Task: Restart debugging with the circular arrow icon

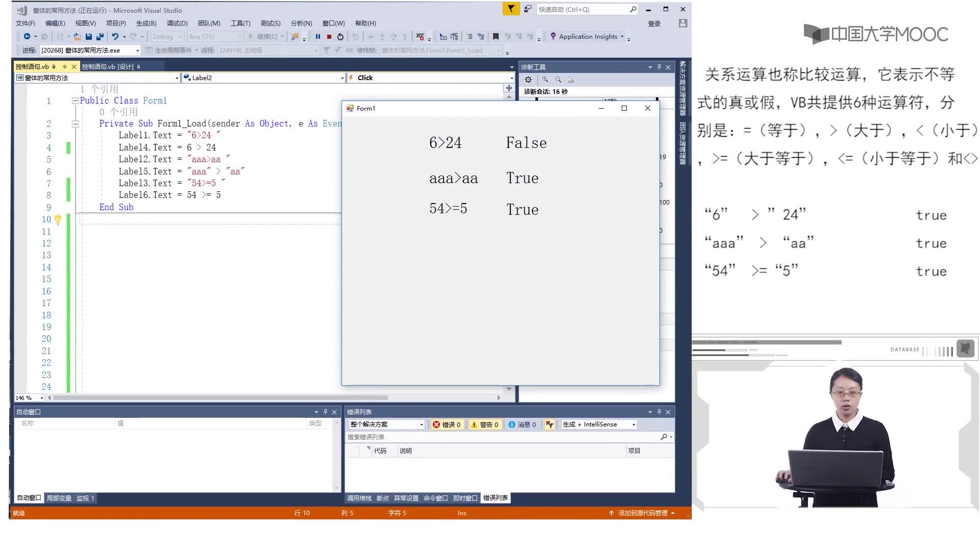Action: (x=340, y=37)
